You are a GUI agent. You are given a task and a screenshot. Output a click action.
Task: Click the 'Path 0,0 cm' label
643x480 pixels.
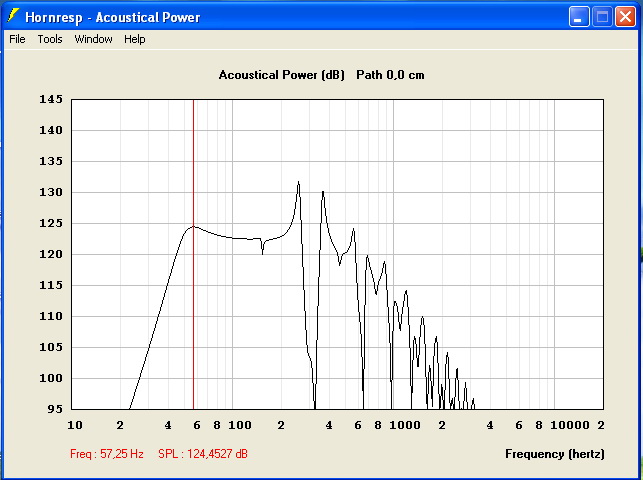pos(390,75)
